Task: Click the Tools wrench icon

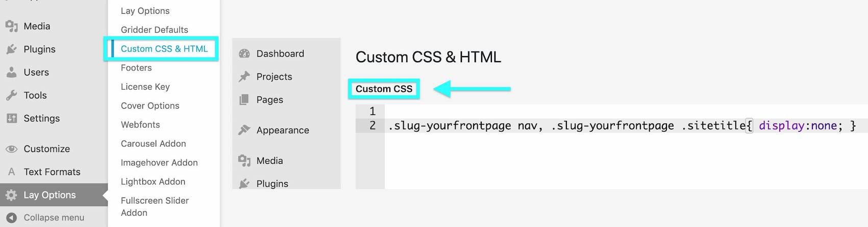Action: tap(11, 95)
